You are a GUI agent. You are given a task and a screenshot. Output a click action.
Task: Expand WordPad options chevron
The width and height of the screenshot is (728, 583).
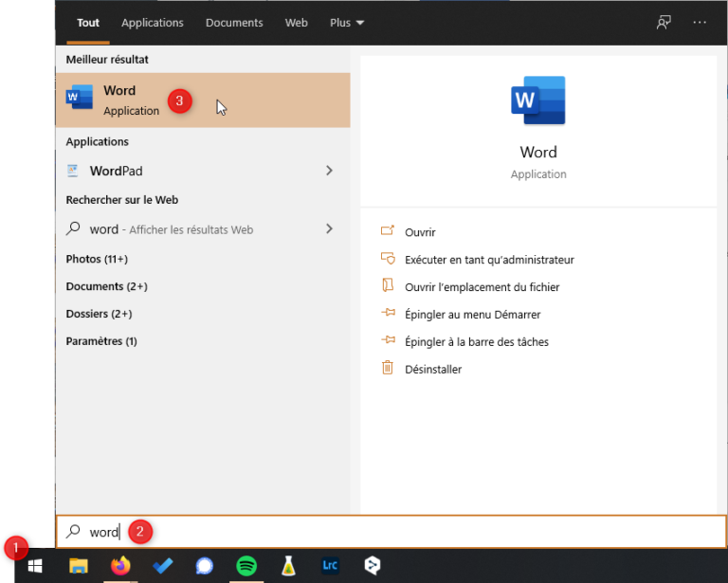329,171
